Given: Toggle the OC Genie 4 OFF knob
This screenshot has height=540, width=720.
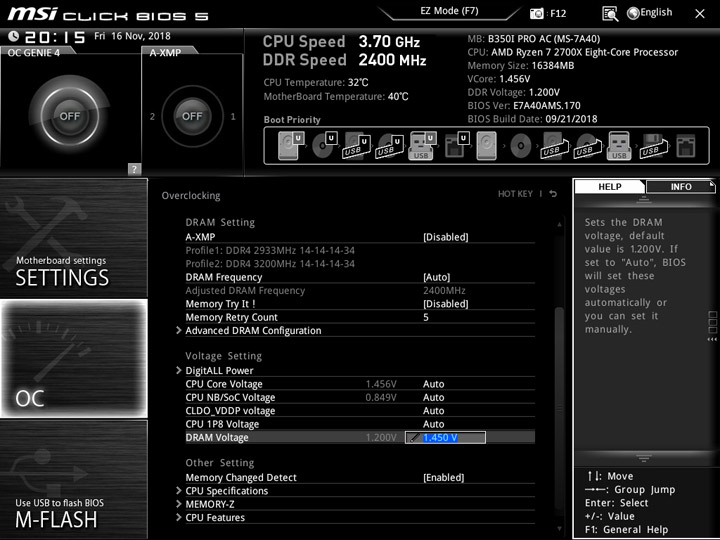Looking at the screenshot, I should pyautogui.click(x=69, y=116).
